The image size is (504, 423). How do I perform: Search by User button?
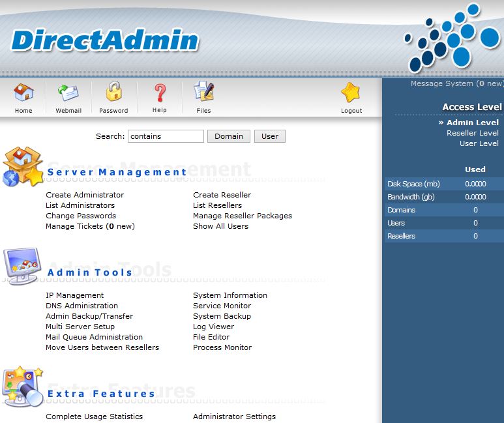(x=270, y=136)
